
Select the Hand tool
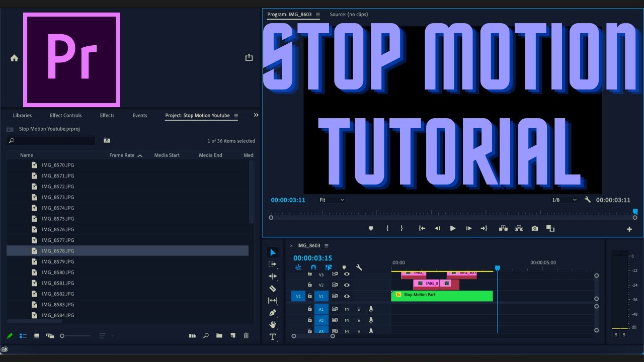point(273,325)
